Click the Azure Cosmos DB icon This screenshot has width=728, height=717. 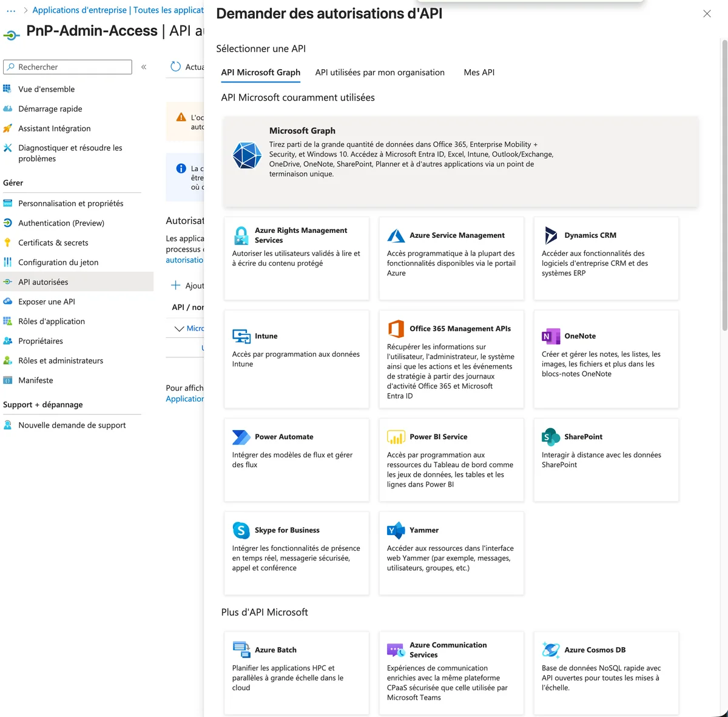click(551, 650)
